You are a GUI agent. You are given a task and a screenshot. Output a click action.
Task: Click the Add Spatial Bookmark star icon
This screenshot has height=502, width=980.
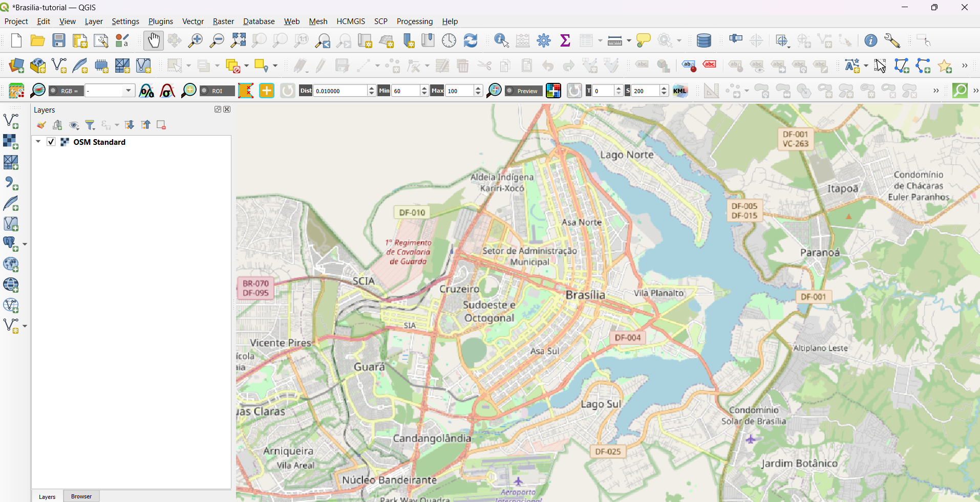click(x=945, y=66)
